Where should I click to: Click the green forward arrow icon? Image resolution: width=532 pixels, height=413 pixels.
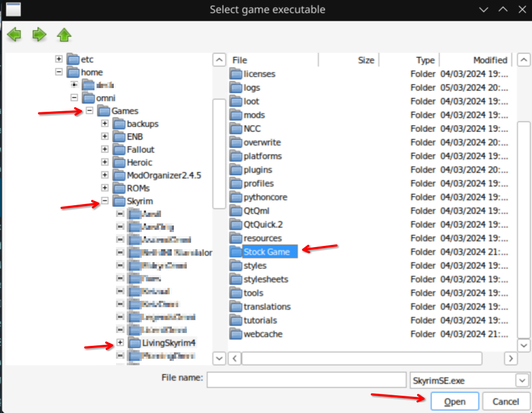39,35
